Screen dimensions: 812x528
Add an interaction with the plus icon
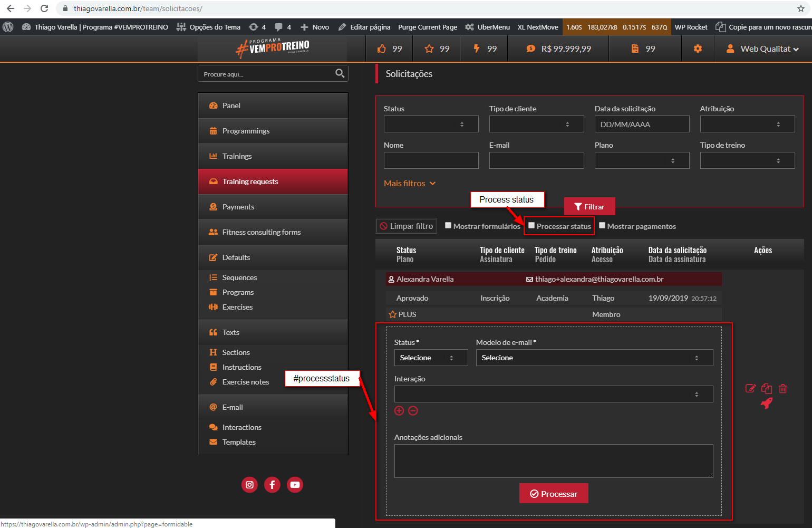coord(399,411)
